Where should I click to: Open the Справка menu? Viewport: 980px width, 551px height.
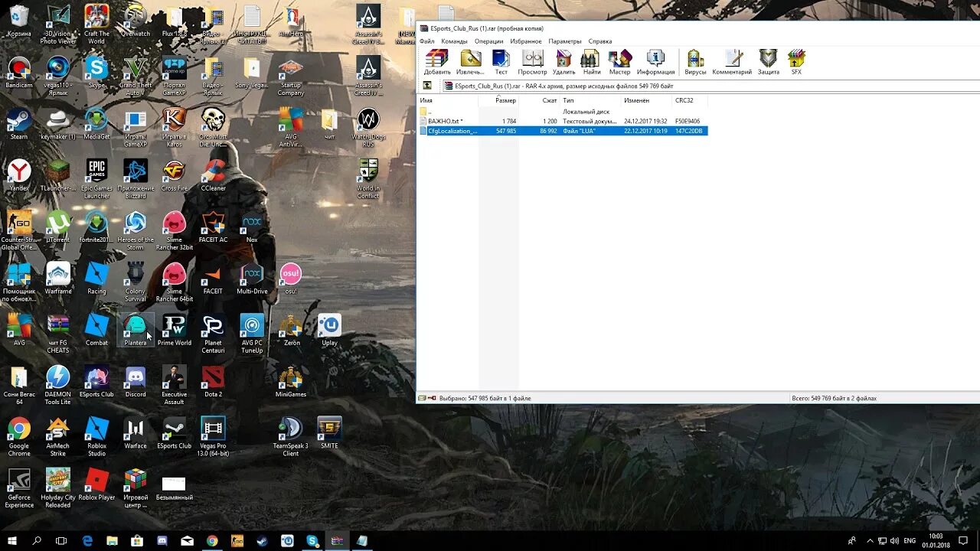click(x=600, y=41)
